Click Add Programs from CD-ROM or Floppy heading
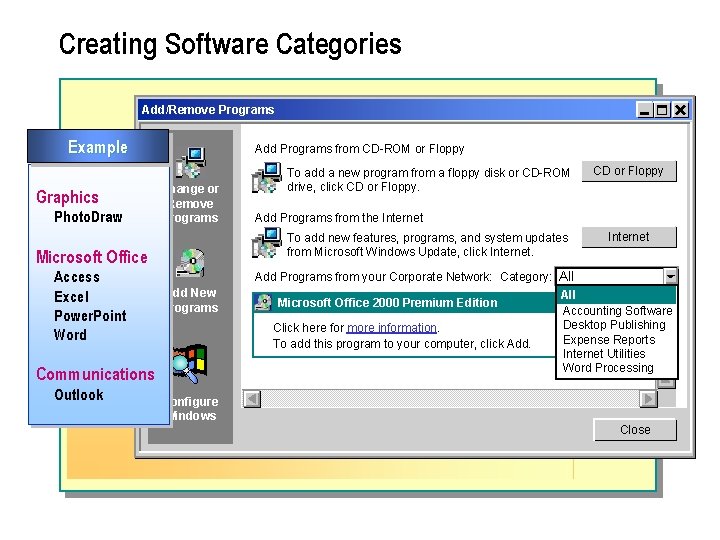 coord(360,149)
